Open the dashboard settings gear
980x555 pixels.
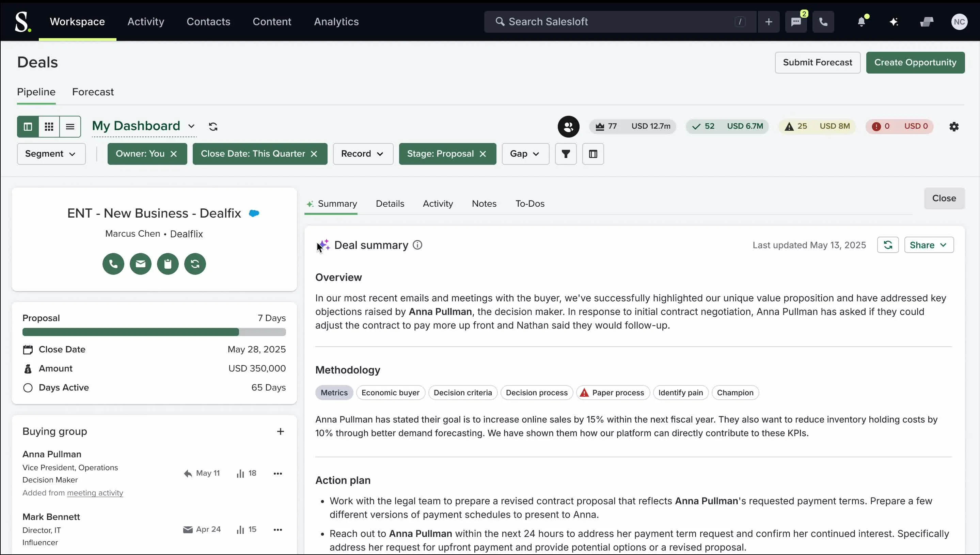click(954, 126)
